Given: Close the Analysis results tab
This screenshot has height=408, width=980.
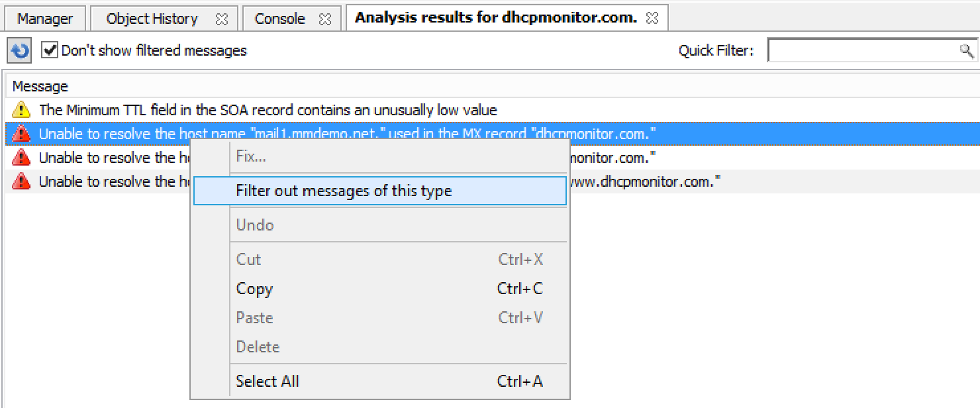Looking at the screenshot, I should (x=652, y=19).
